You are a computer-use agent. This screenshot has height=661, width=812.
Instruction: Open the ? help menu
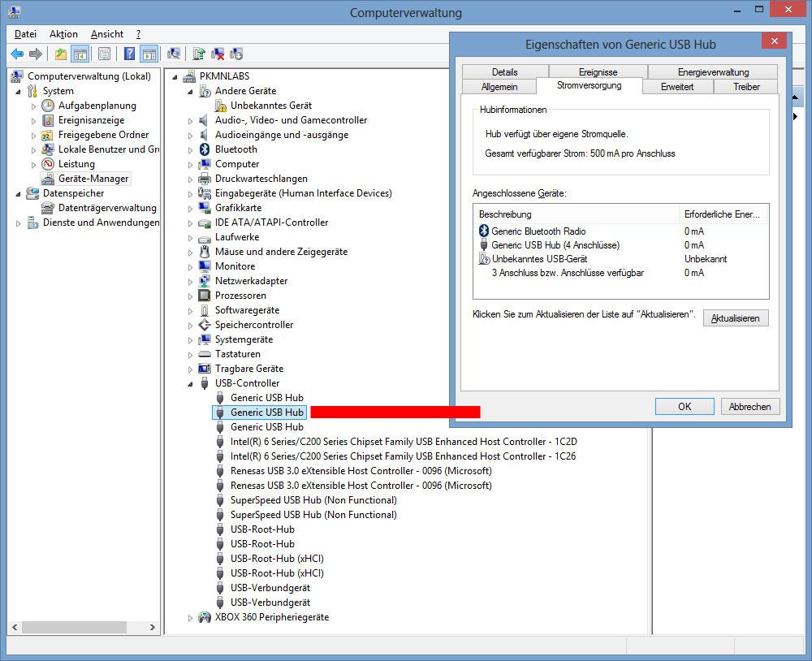tap(138, 34)
